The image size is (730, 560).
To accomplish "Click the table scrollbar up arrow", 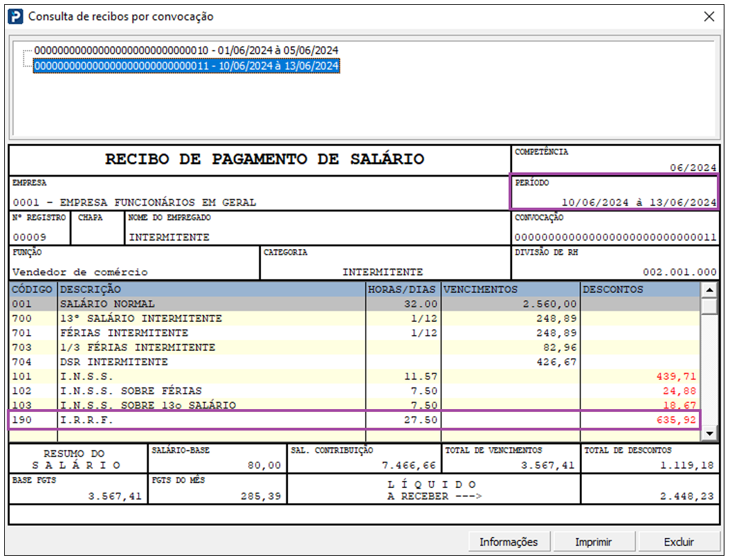I will coord(709,290).
